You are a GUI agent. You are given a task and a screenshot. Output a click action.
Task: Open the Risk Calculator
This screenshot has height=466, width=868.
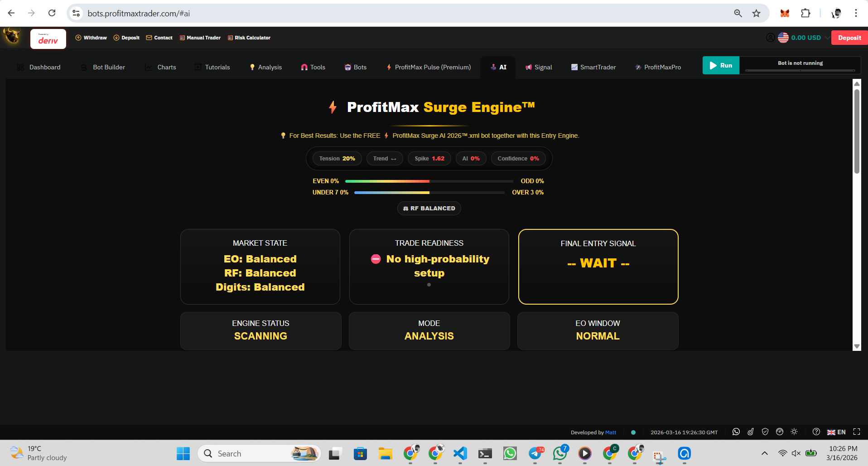pyautogui.click(x=249, y=38)
